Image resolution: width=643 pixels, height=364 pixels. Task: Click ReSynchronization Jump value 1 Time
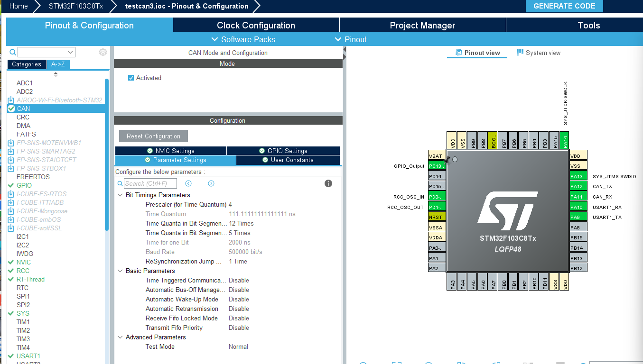click(238, 261)
